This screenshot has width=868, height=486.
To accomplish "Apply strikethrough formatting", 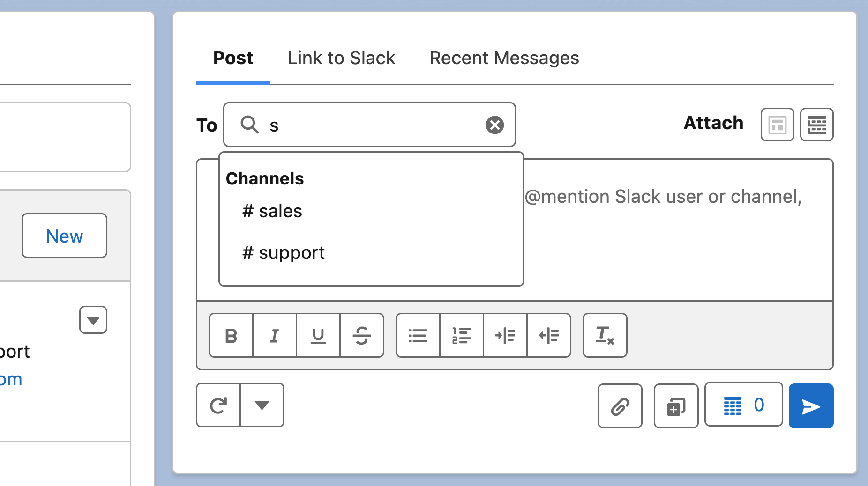I will (x=362, y=335).
